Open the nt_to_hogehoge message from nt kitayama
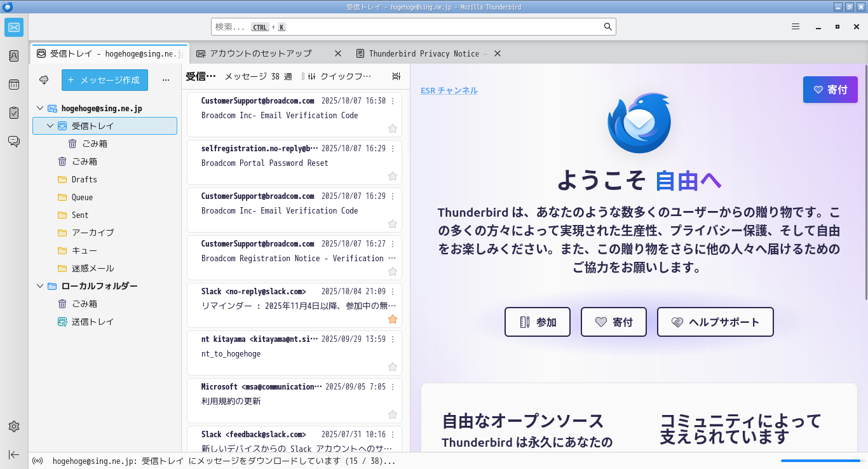This screenshot has width=868, height=469. click(x=294, y=353)
